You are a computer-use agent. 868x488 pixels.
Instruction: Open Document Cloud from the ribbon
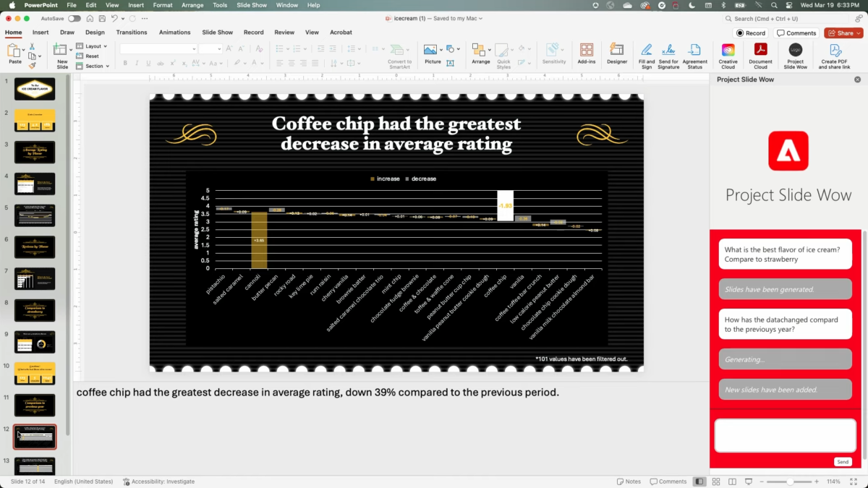pyautogui.click(x=760, y=53)
